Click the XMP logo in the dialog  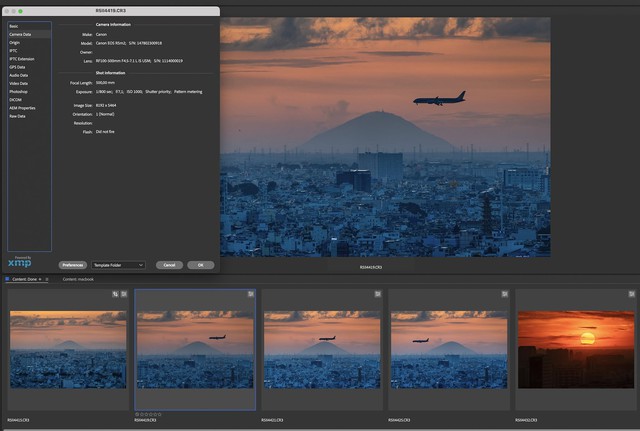[19, 262]
